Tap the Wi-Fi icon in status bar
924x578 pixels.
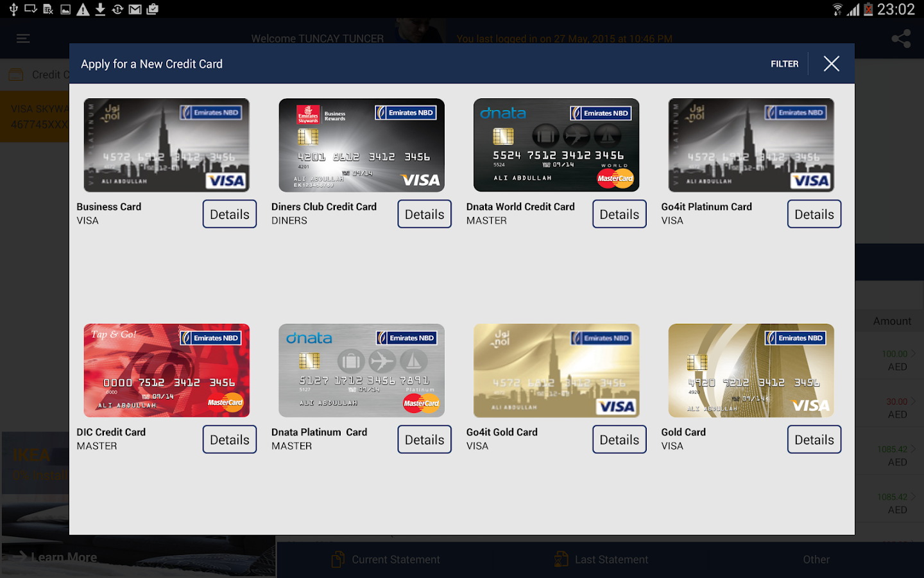tap(837, 9)
